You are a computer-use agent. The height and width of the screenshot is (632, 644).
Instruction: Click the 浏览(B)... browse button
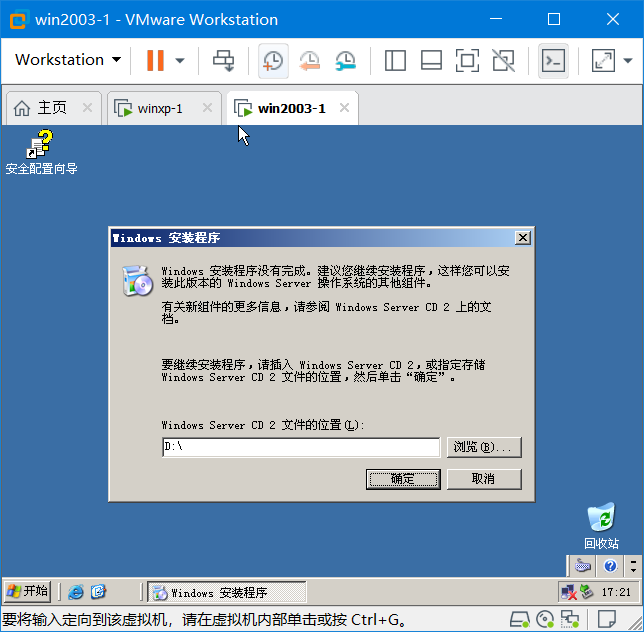coord(484,447)
